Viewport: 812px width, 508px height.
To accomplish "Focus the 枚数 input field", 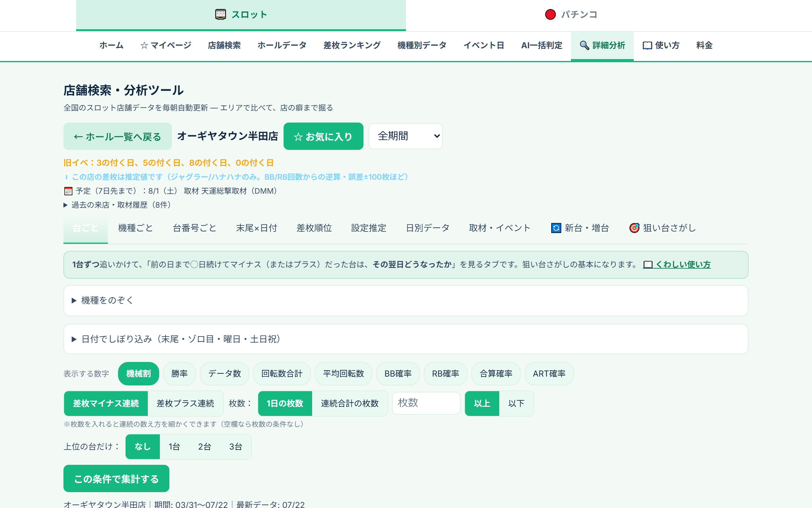I will click(426, 403).
